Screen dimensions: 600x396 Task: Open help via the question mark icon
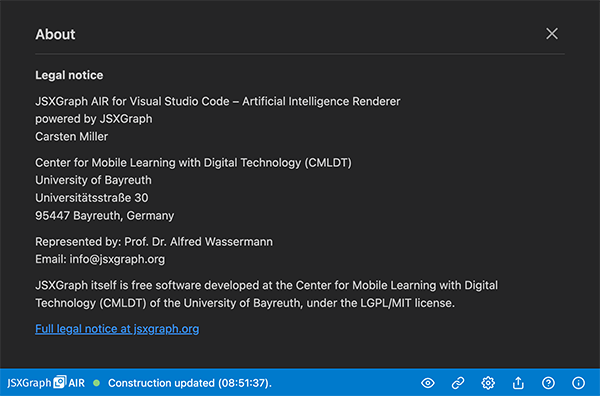pyautogui.click(x=548, y=383)
